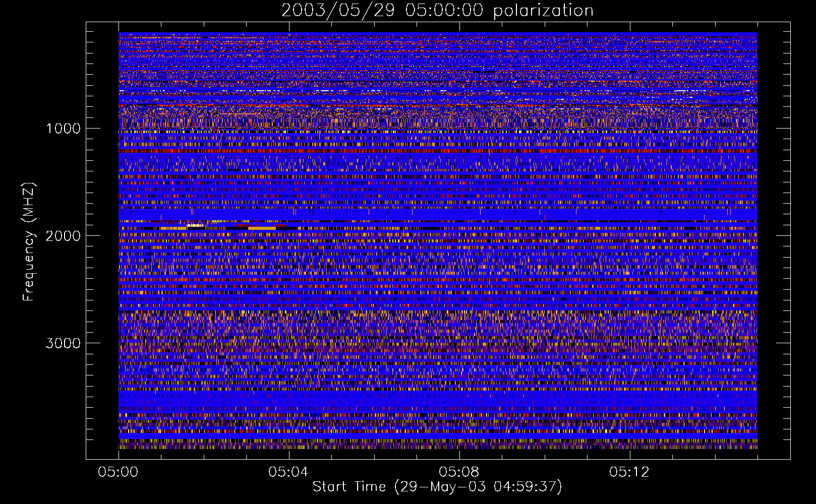The image size is (816, 504).
Task: Select the '2000' frequency axis label
Action: tap(63, 236)
